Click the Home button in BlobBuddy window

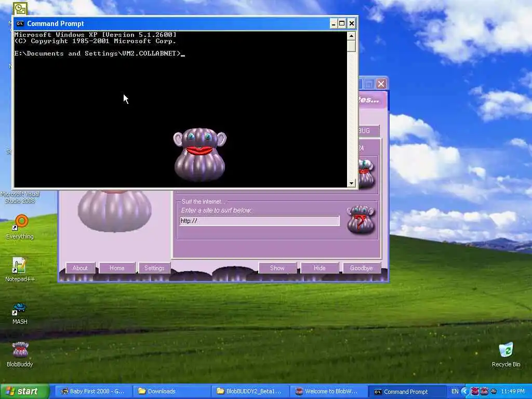117,268
